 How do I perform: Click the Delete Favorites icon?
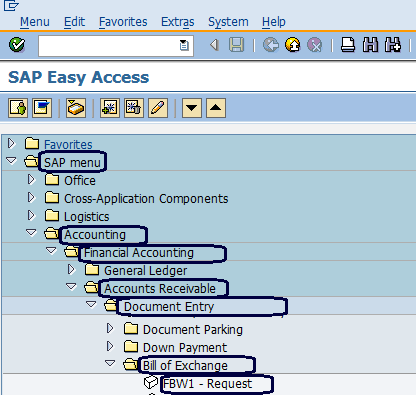(134, 108)
